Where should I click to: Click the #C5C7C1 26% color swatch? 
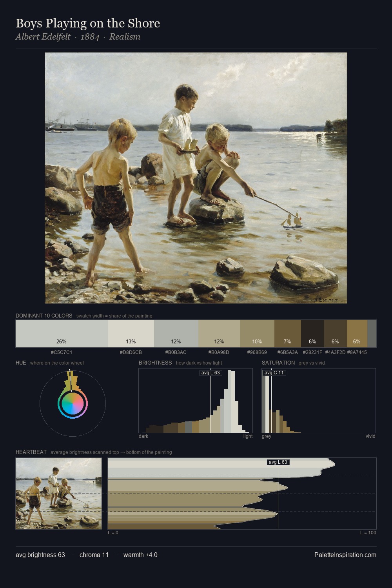click(x=62, y=334)
